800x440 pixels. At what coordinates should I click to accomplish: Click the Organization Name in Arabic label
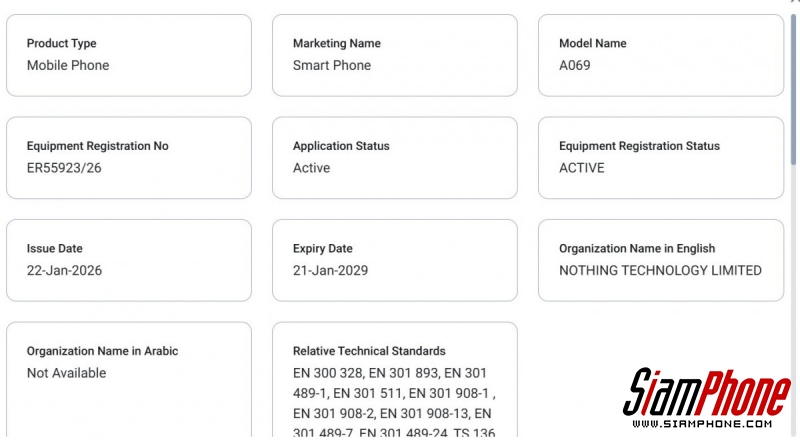101,352
